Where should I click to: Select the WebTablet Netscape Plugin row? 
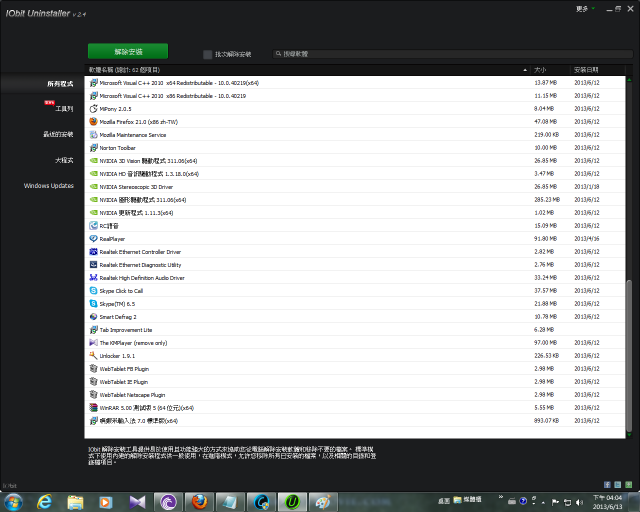click(355, 395)
